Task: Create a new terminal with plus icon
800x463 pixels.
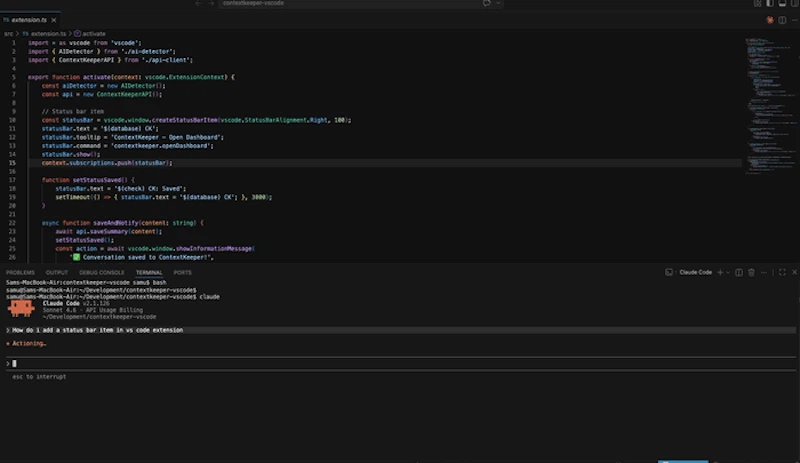Action: click(720, 273)
